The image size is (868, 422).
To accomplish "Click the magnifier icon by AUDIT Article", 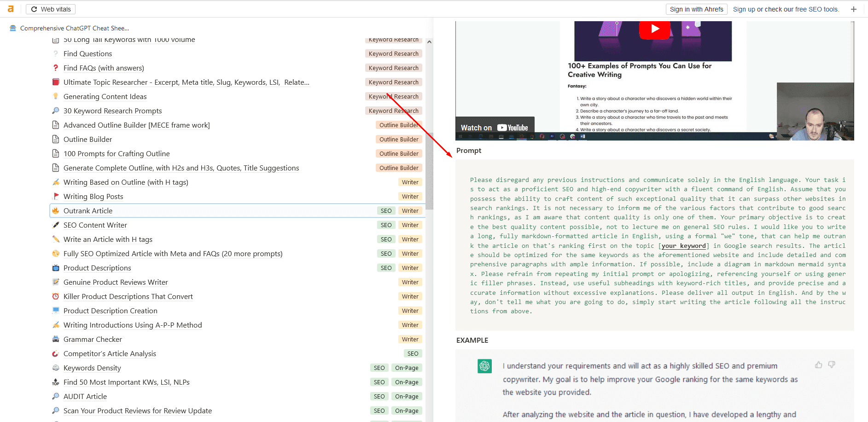I will coord(56,396).
